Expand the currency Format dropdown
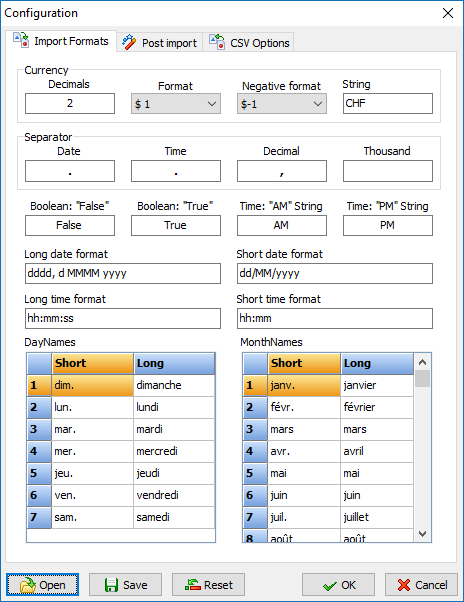The image size is (464, 602). pos(176,104)
